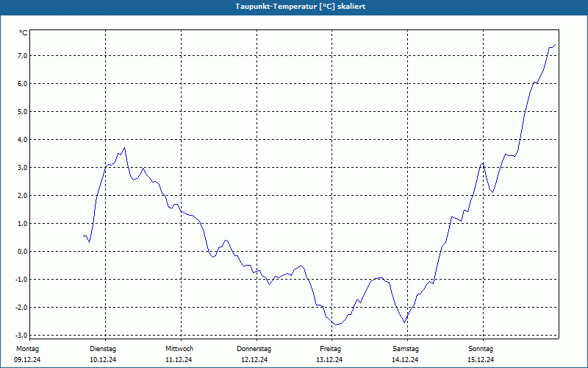Click the Donnerstag day label

pos(254,349)
